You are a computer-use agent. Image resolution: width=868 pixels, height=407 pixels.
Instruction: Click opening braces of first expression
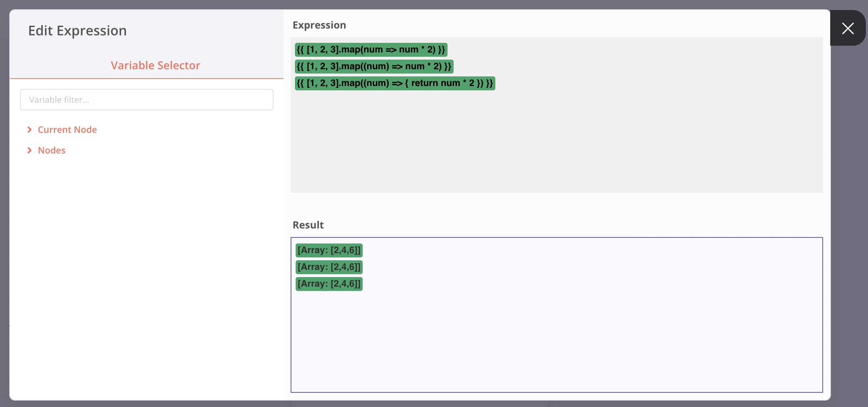pos(301,50)
